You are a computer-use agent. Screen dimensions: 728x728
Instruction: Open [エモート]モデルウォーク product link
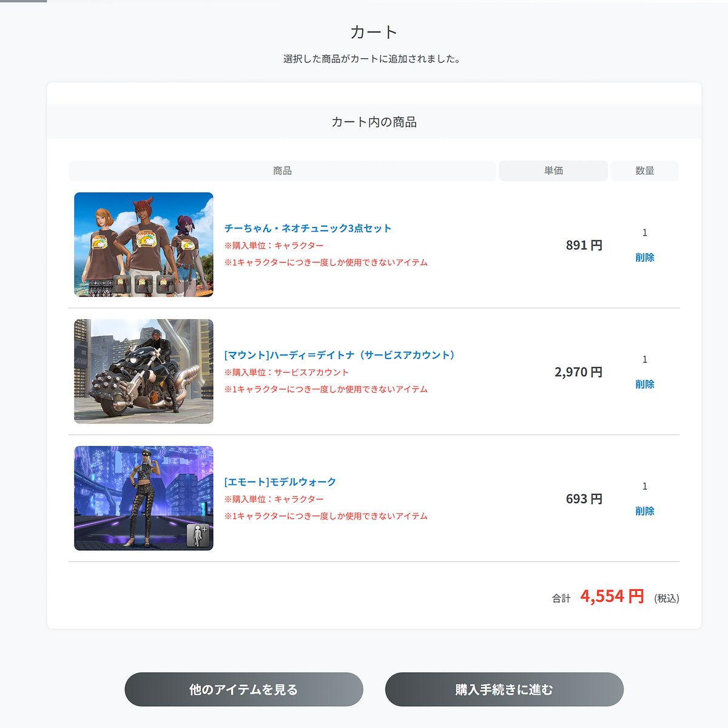280,482
